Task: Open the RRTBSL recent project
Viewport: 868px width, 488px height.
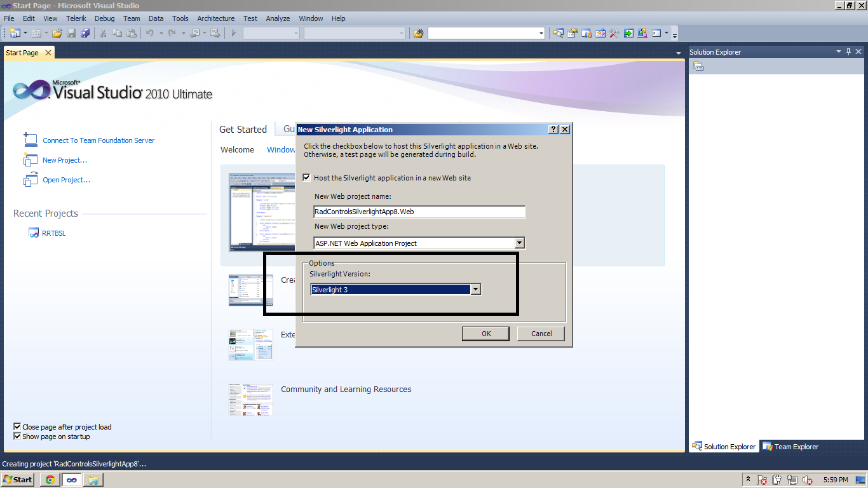Action: pos(53,233)
